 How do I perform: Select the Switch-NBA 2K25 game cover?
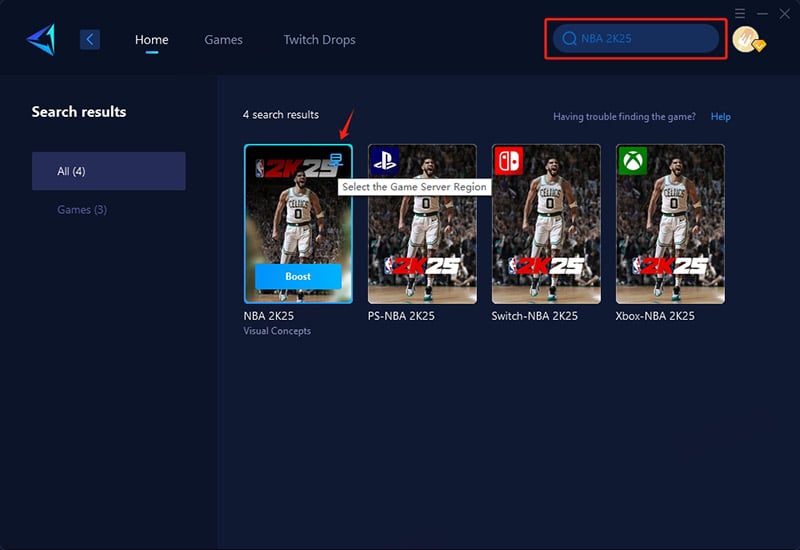(546, 224)
